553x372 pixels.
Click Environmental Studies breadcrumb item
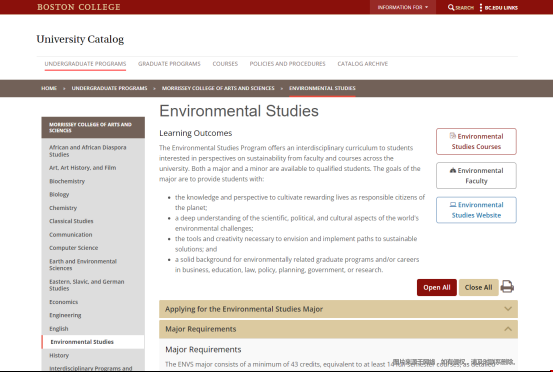(322, 88)
